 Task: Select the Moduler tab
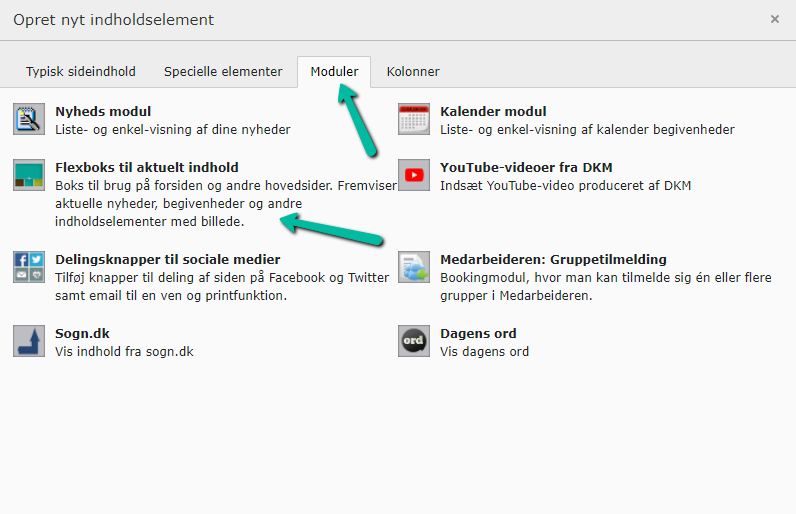pyautogui.click(x=334, y=72)
